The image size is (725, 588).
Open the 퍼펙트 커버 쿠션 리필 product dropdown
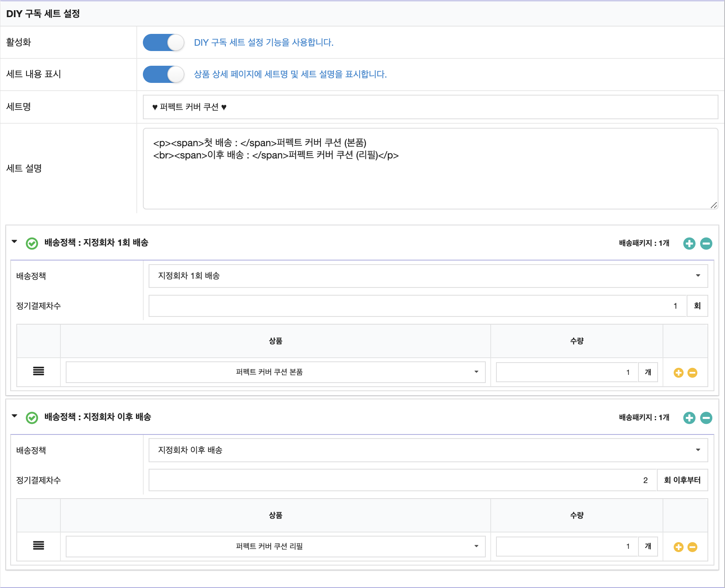(276, 546)
